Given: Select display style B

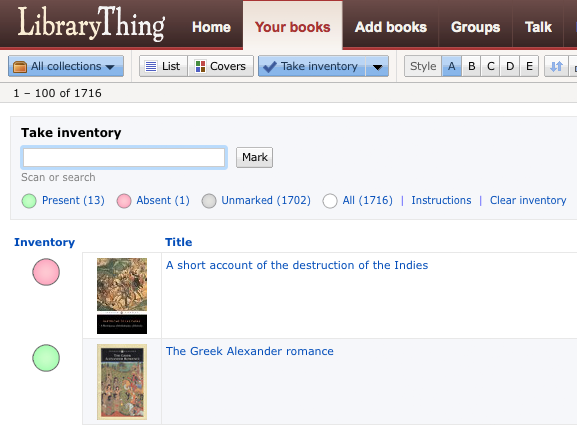Looking at the screenshot, I should click(x=471, y=66).
